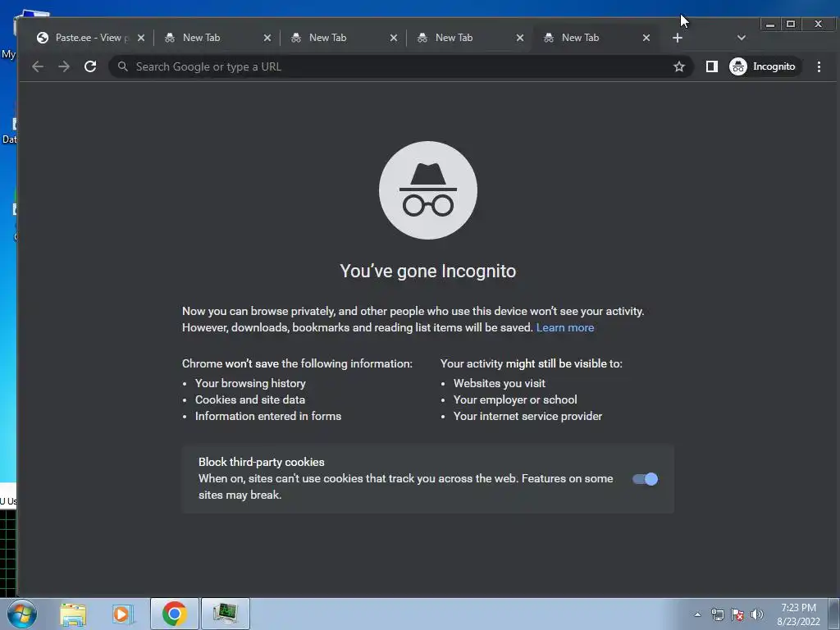The height and width of the screenshot is (630, 840).
Task: Open the Chrome three-dot menu
Action: tap(819, 66)
